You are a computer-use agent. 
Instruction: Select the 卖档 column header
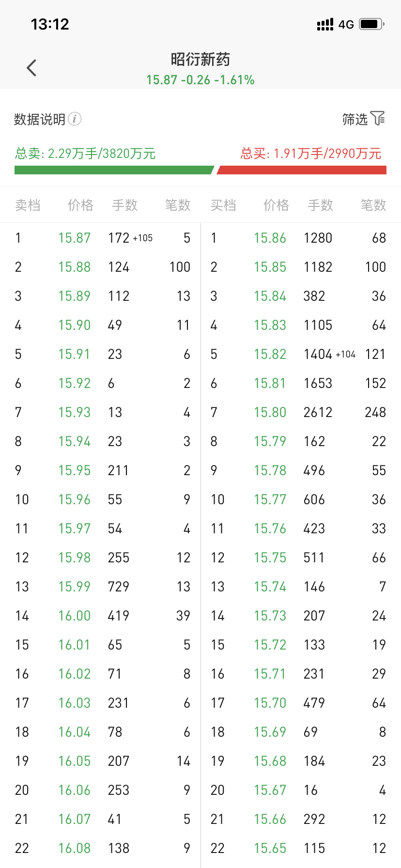coord(28,205)
